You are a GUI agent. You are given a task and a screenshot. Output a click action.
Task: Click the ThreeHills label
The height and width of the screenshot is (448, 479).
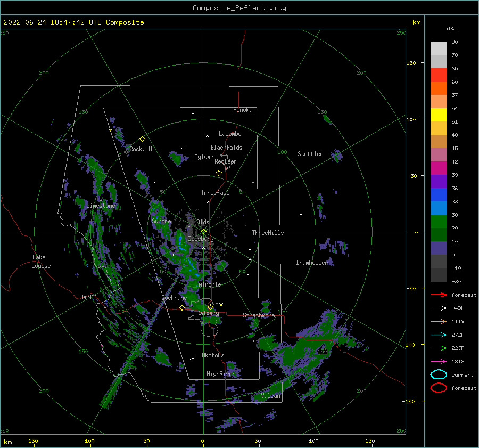pos(268,233)
